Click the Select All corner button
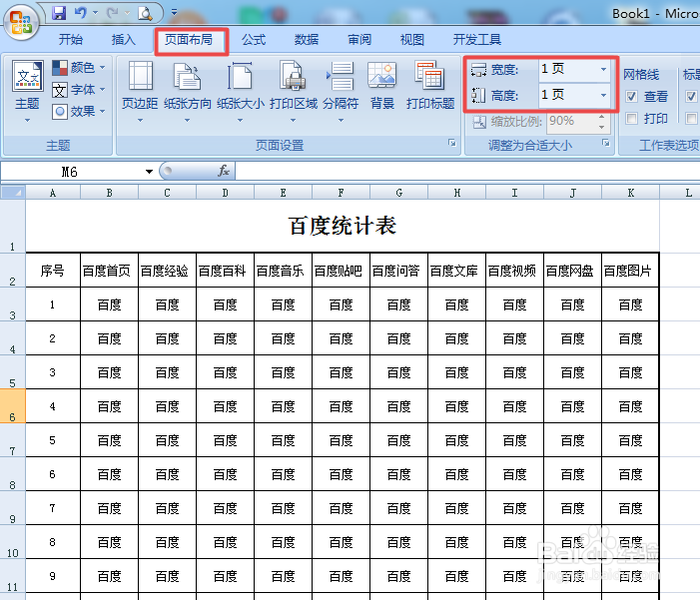 [13, 193]
